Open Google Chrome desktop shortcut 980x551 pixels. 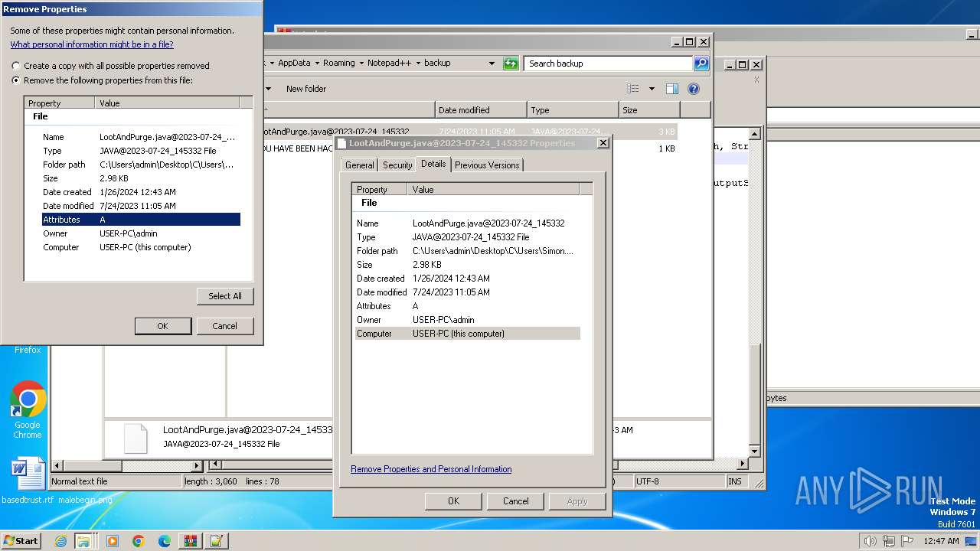(x=28, y=409)
